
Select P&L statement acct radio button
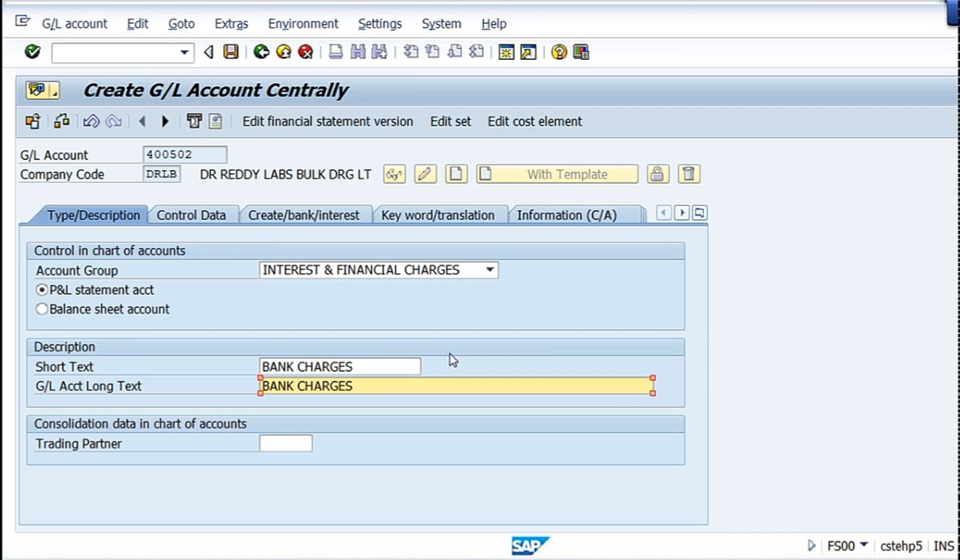click(x=42, y=290)
